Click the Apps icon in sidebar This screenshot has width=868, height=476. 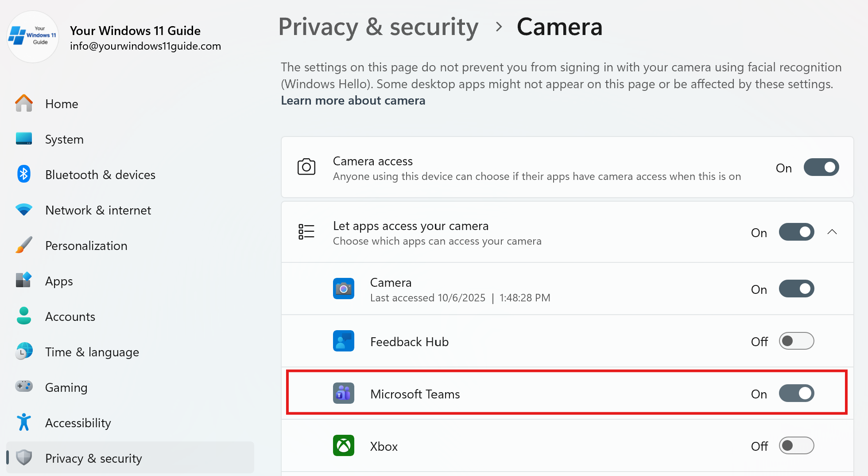[24, 281]
